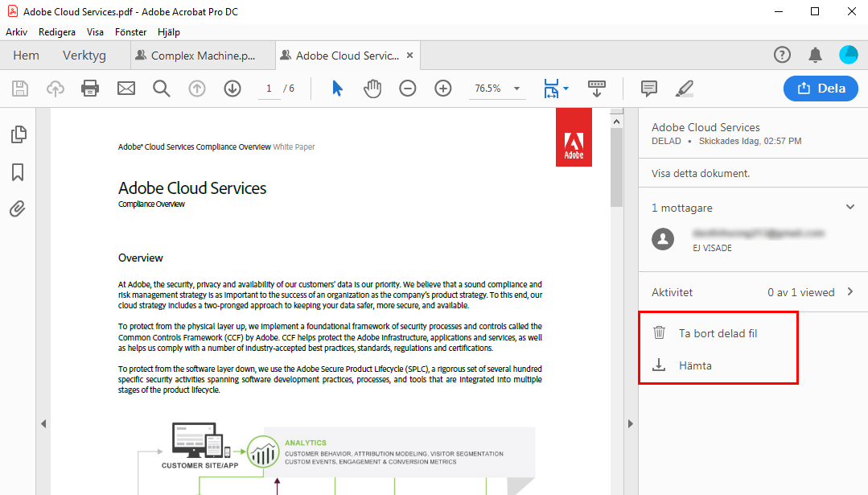Zoom in with the plus circle
The width and height of the screenshot is (868, 495).
(443, 89)
